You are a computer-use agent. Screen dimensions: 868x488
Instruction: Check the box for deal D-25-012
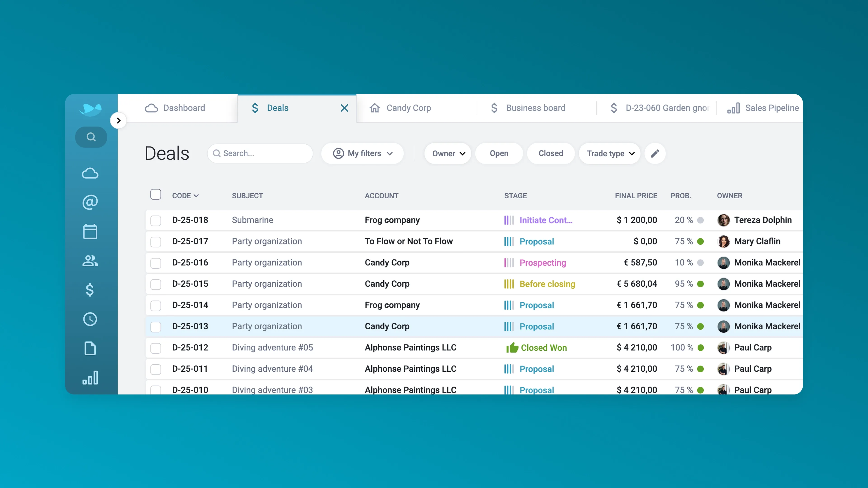[x=156, y=348]
